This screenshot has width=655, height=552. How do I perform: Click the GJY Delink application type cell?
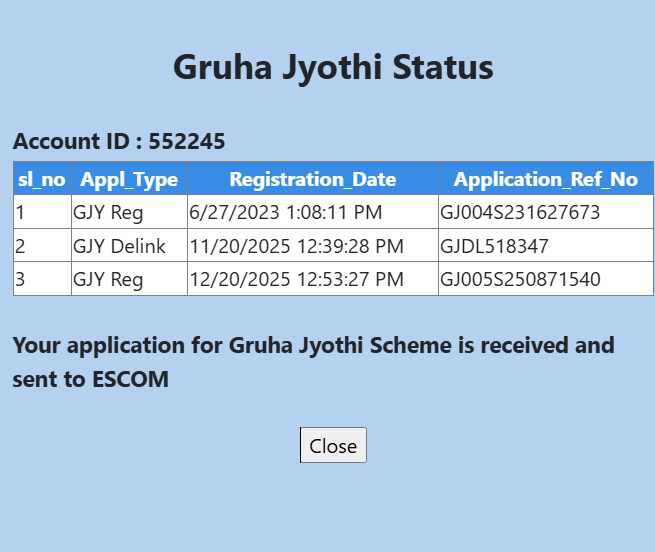(114, 245)
